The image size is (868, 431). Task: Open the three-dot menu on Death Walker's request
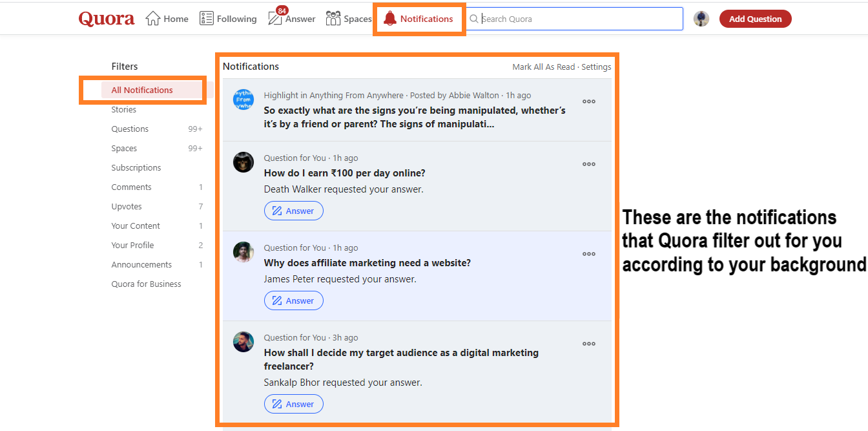(588, 164)
